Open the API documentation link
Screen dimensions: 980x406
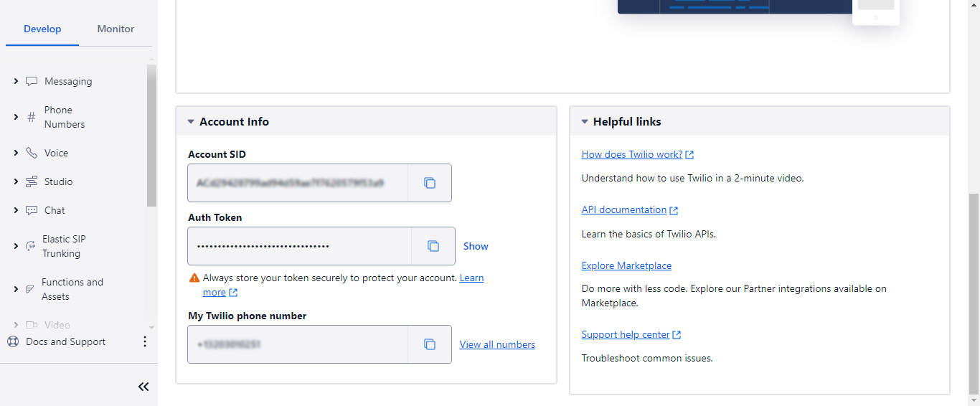(624, 210)
